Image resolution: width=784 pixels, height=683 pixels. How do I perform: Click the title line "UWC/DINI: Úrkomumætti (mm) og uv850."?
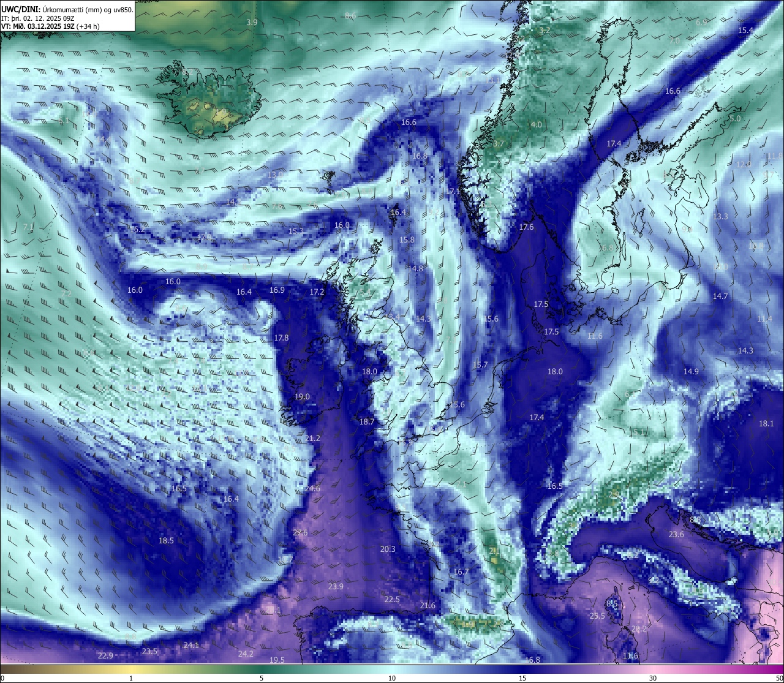point(67,10)
